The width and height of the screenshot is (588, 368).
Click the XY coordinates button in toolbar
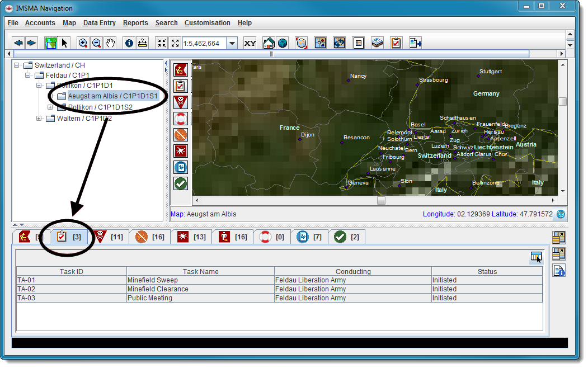point(250,43)
